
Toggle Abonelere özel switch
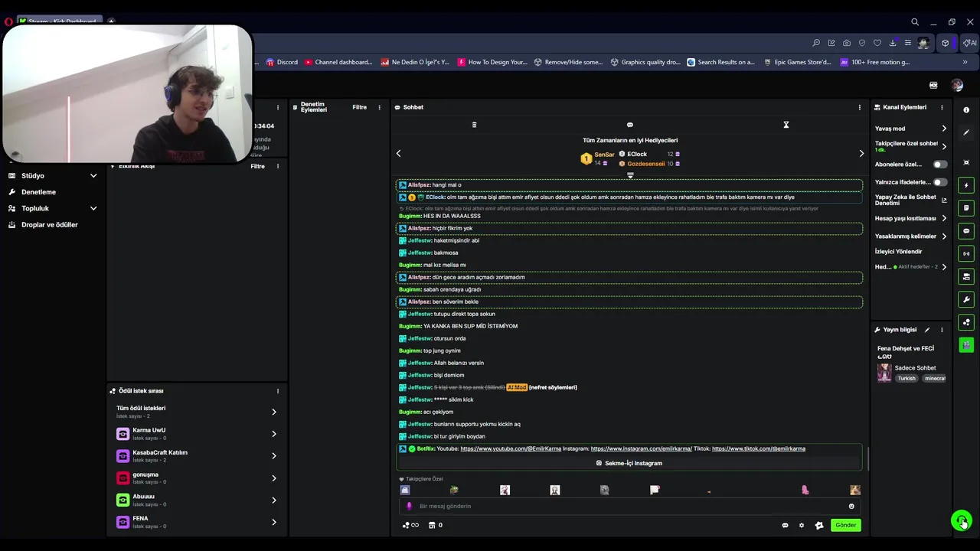pyautogui.click(x=939, y=165)
